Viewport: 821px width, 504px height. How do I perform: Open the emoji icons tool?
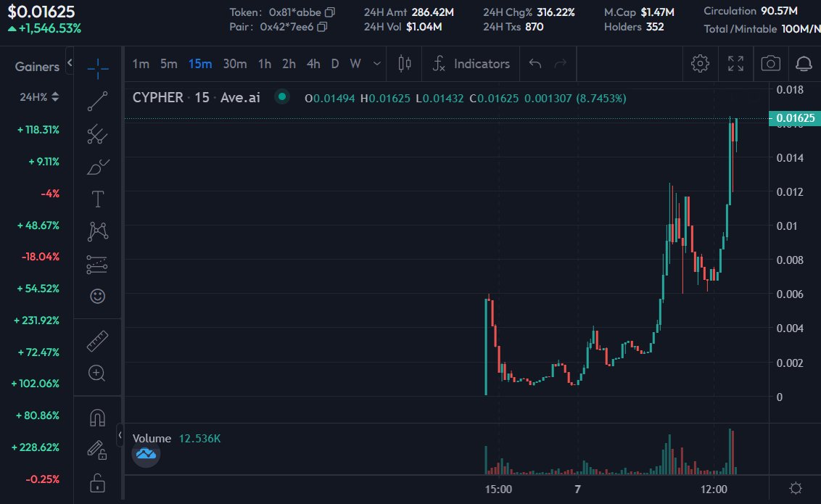[97, 296]
